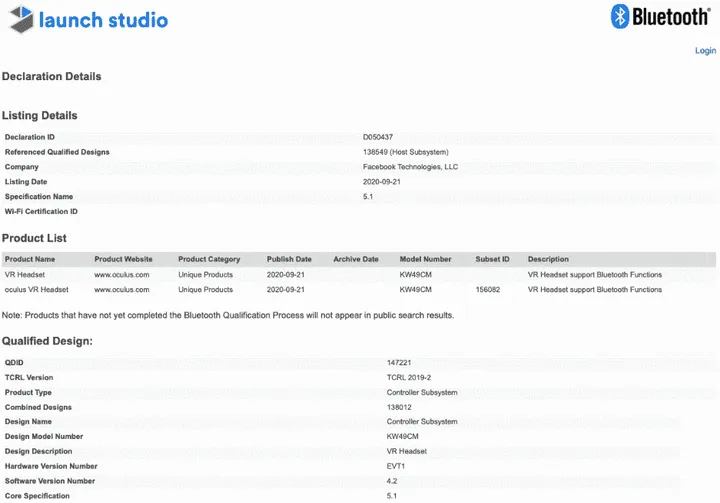Click the Listing Details heading
Image resolution: width=720 pixels, height=503 pixels.
point(39,115)
